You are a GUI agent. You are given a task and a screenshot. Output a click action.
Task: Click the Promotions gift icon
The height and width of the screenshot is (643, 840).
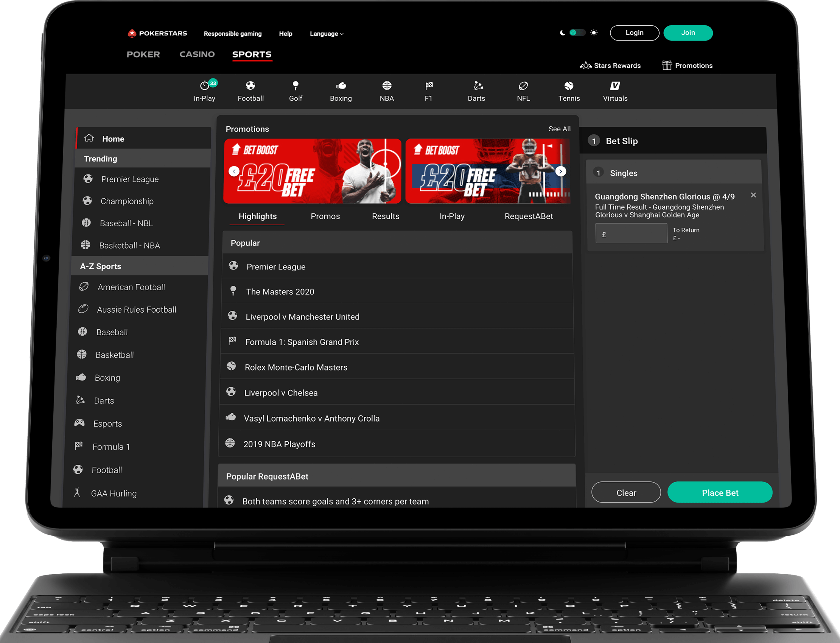[x=667, y=65]
